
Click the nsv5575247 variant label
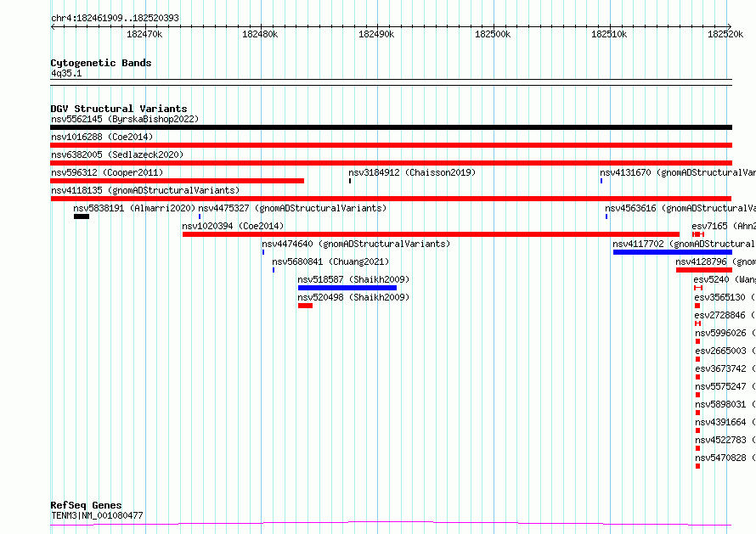point(725,386)
